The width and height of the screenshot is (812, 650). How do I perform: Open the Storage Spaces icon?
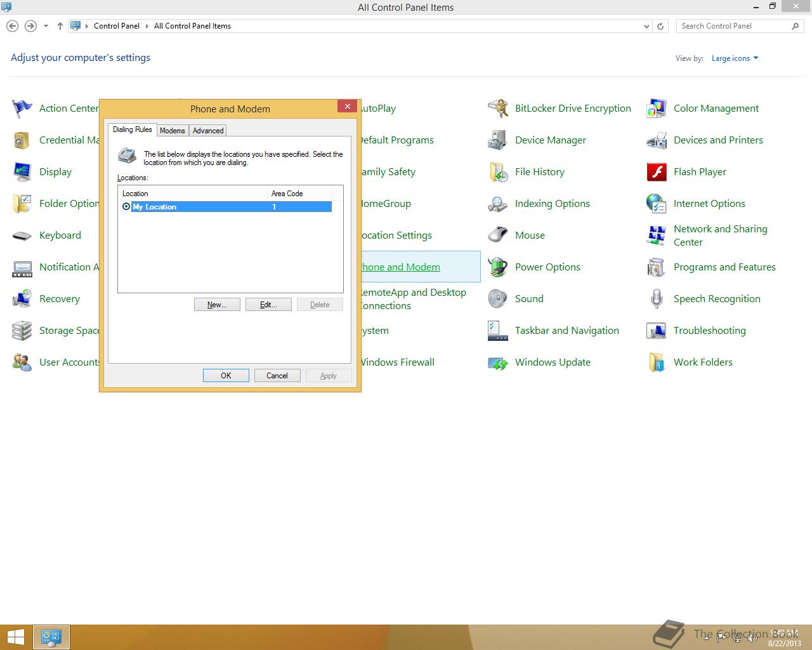click(22, 331)
